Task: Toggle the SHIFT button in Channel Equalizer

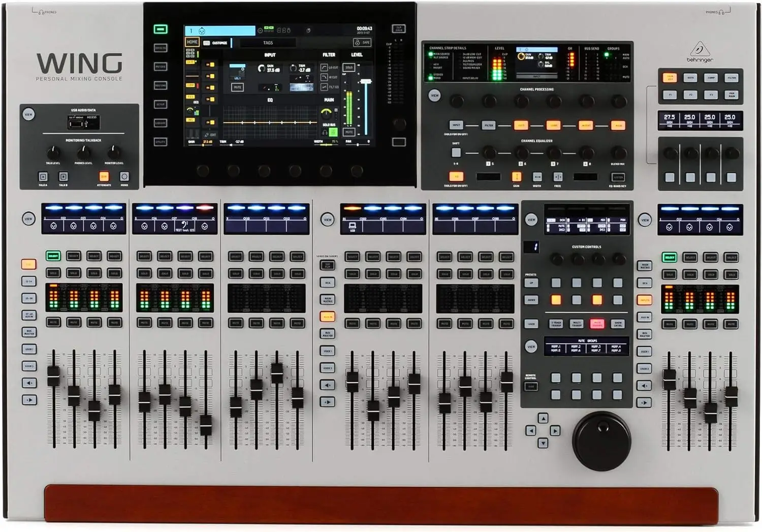Action: point(456,152)
